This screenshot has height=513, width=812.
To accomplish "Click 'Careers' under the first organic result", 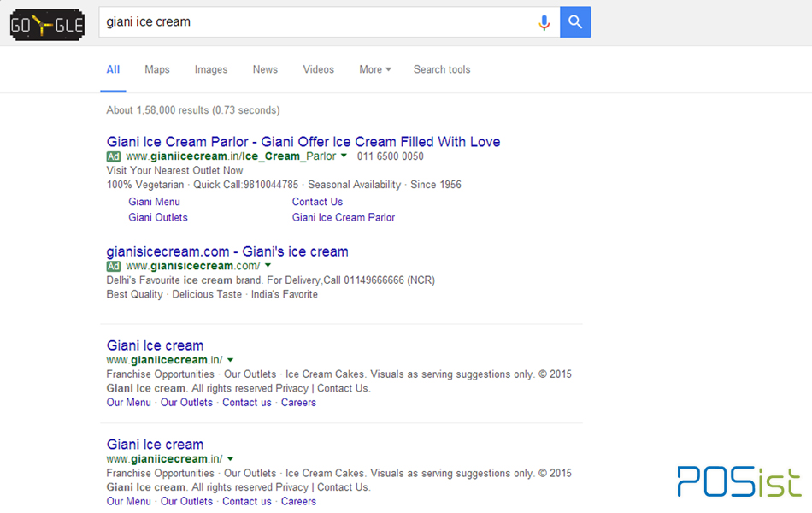I will 298,402.
